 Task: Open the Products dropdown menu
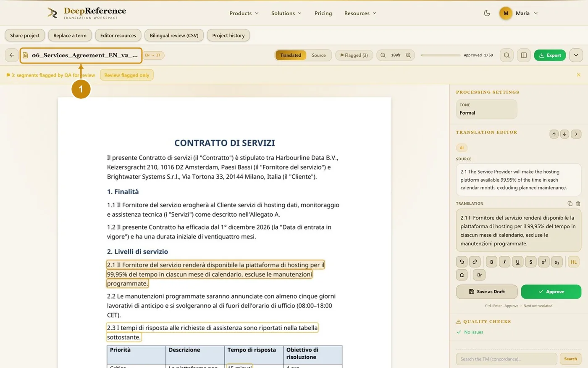pyautogui.click(x=244, y=13)
